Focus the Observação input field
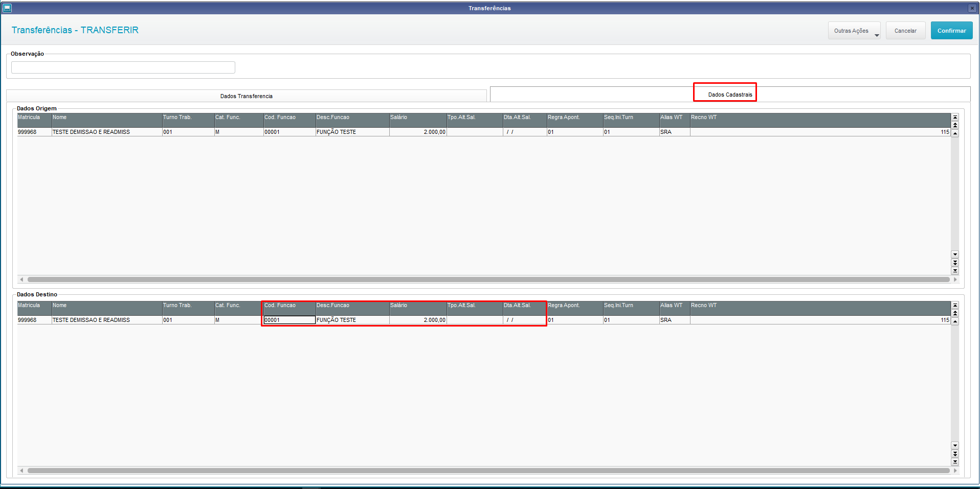 123,67
